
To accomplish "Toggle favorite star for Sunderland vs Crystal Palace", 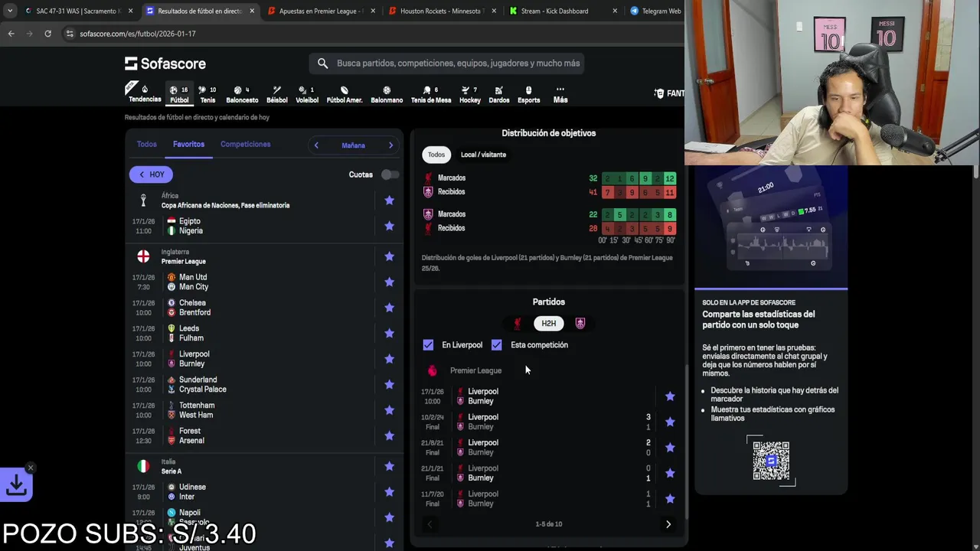I will point(389,384).
